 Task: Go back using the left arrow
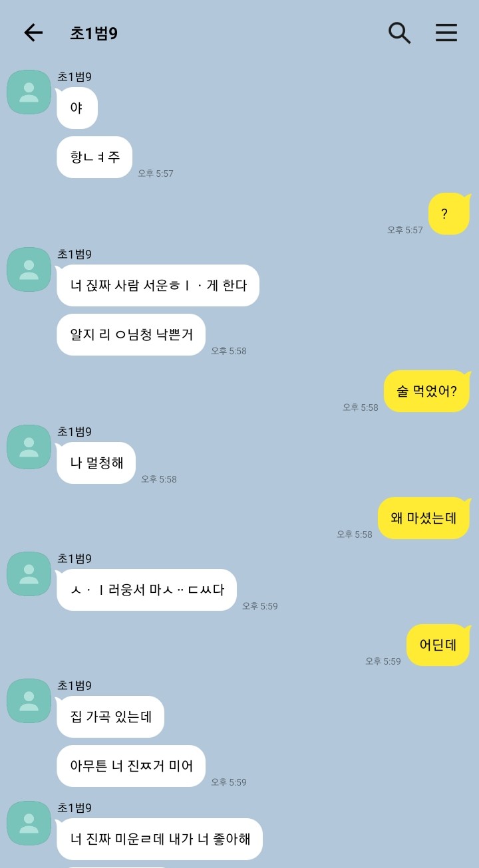(33, 33)
